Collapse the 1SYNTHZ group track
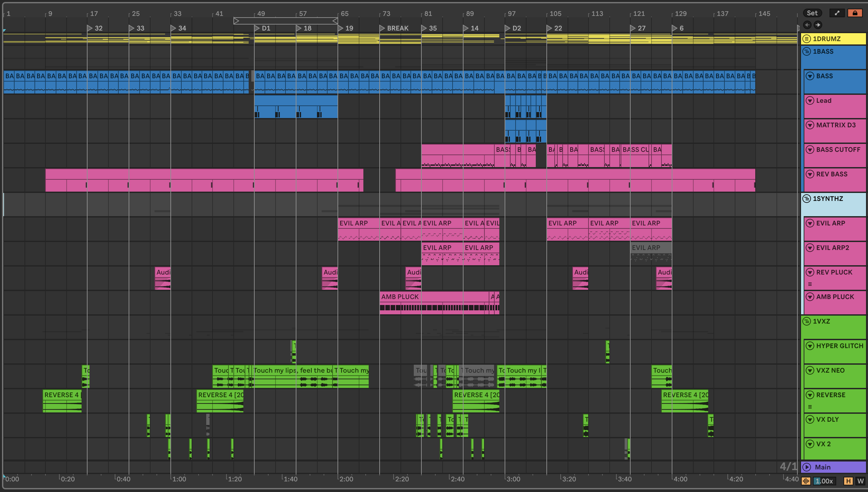 [807, 199]
